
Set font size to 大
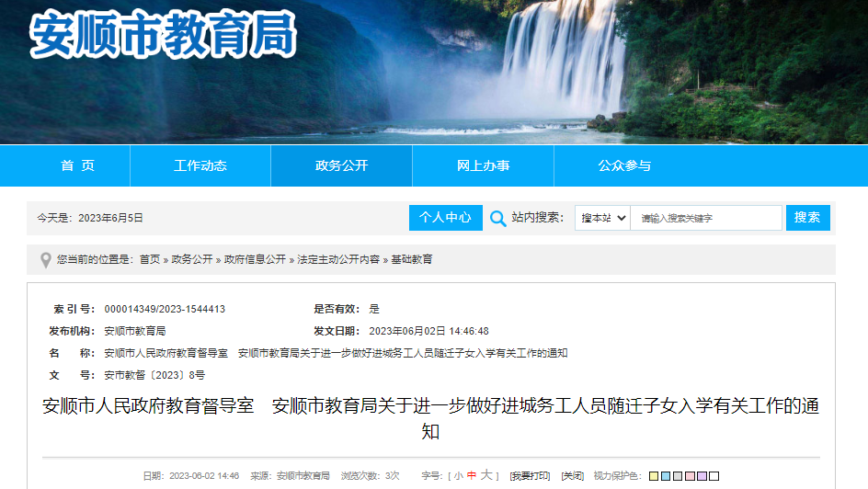click(486, 475)
